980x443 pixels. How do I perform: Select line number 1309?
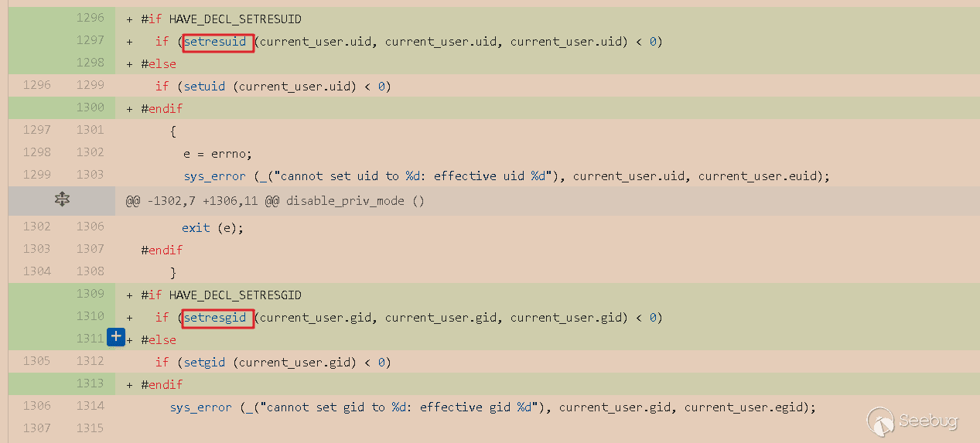[x=90, y=294]
